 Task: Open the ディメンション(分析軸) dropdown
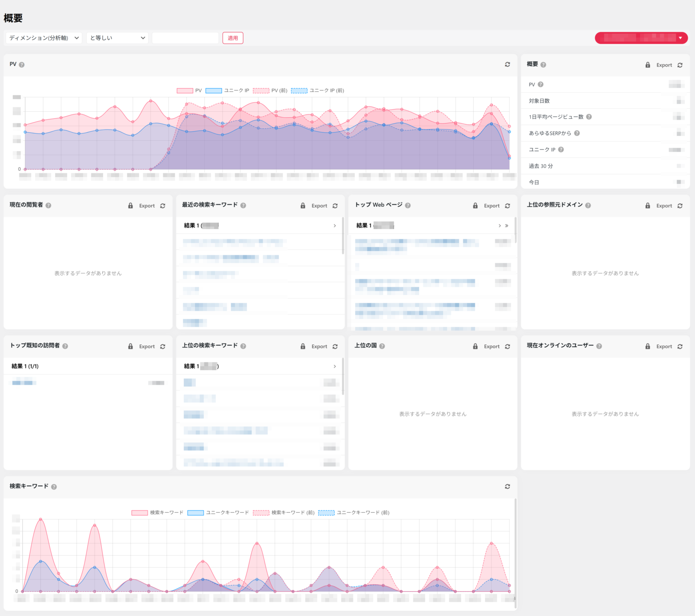[x=43, y=38]
